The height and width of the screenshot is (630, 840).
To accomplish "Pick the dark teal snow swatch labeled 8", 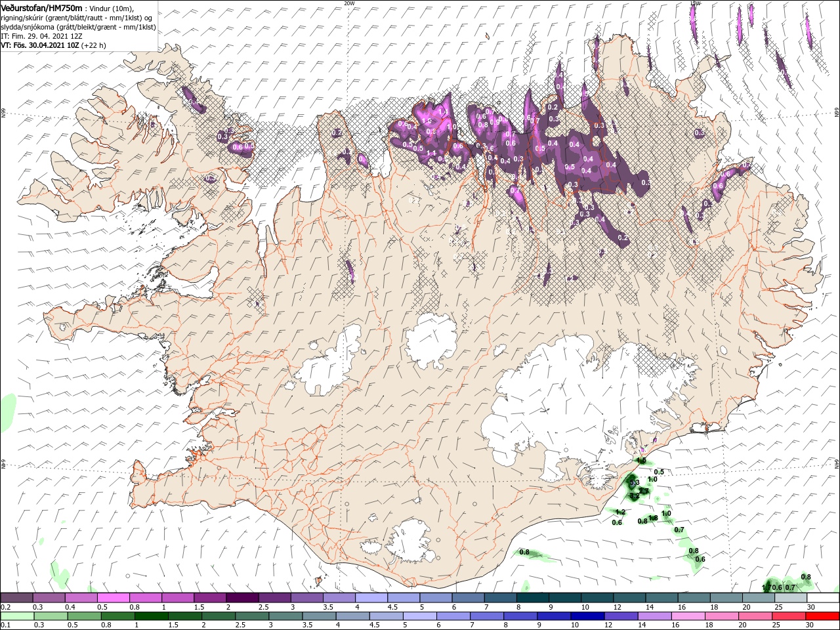I will 533,598.
